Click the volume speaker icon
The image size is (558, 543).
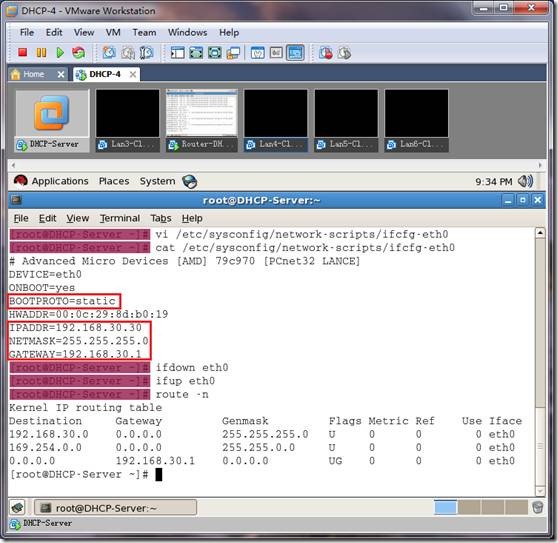525,181
